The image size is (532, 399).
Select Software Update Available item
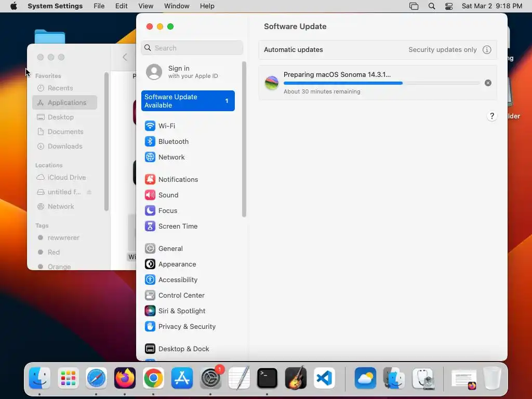188,101
